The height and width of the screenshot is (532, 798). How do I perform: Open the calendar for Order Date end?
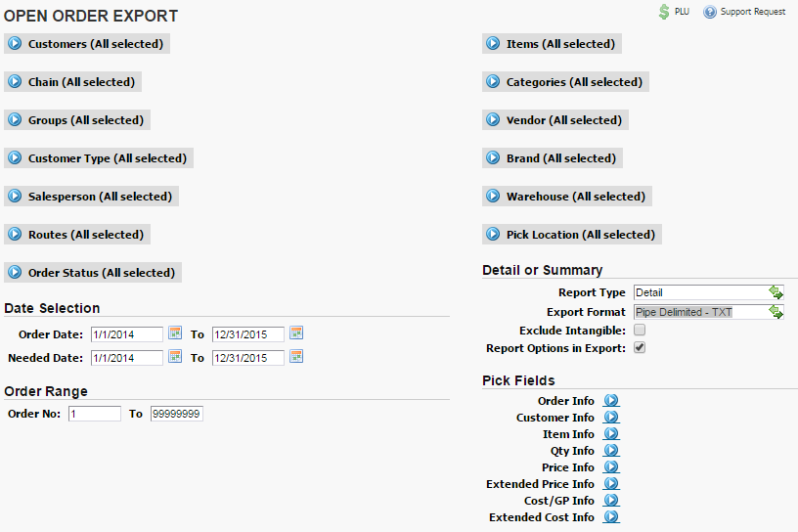pos(296,332)
